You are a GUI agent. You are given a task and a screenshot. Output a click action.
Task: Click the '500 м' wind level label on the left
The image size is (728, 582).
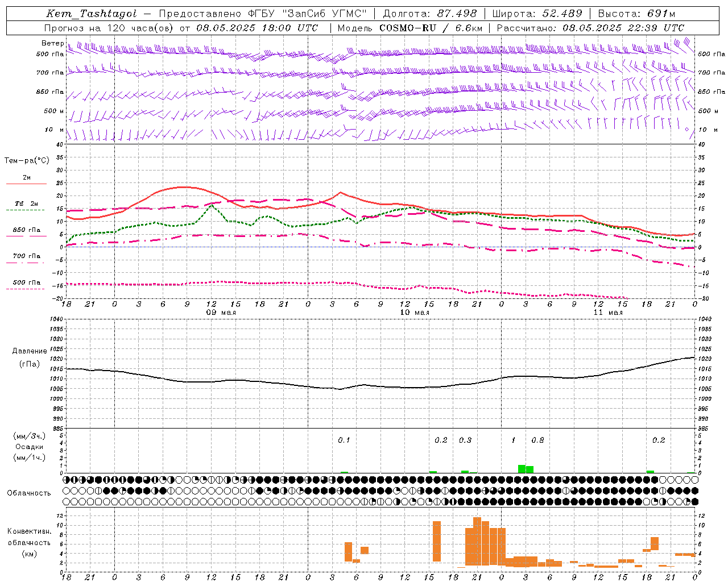54,111
